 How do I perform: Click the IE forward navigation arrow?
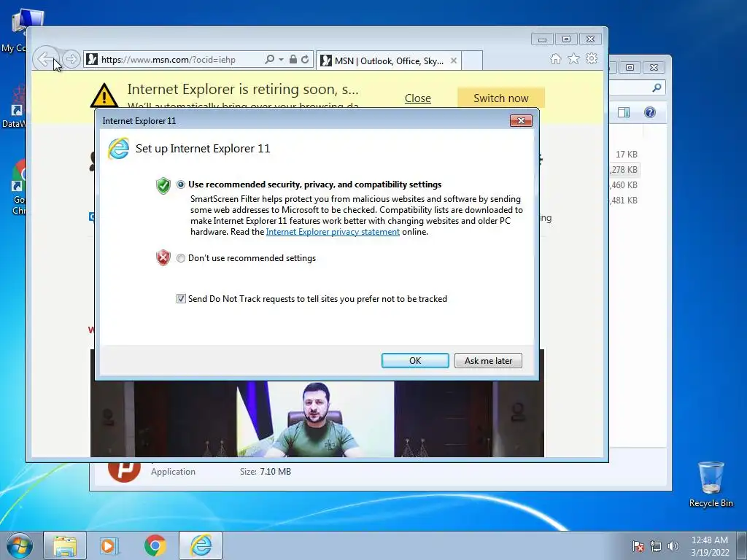point(71,60)
